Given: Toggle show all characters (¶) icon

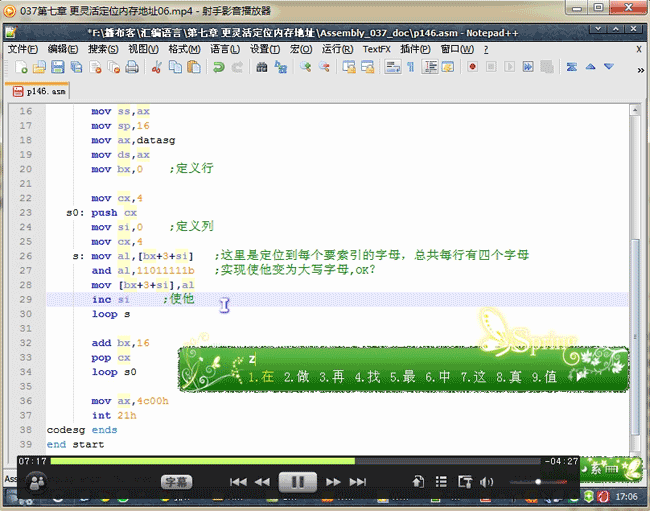Looking at the screenshot, I should point(410,68).
